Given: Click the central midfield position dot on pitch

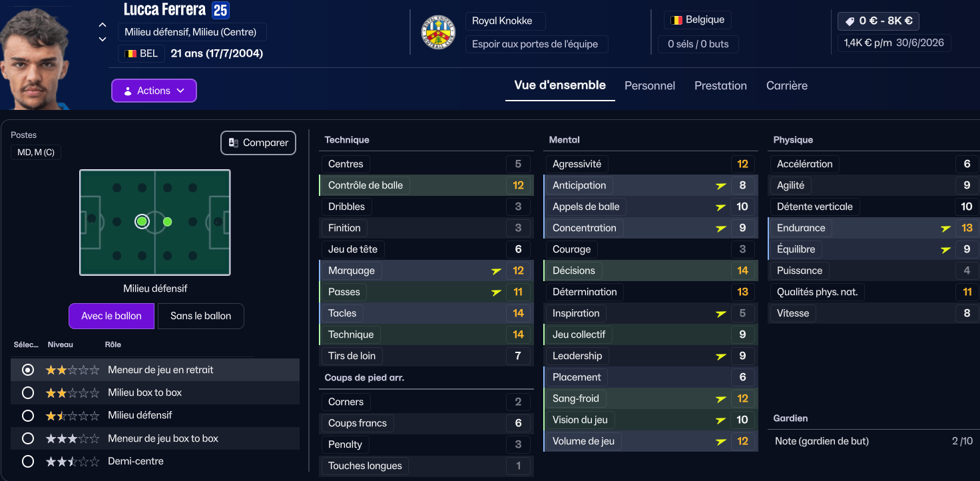Looking at the screenshot, I should coord(168,221).
